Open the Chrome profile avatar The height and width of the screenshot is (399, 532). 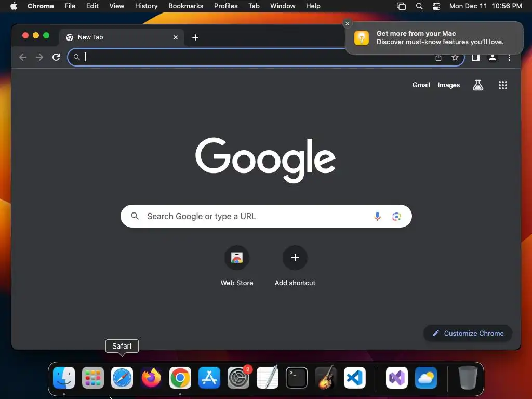coord(493,58)
